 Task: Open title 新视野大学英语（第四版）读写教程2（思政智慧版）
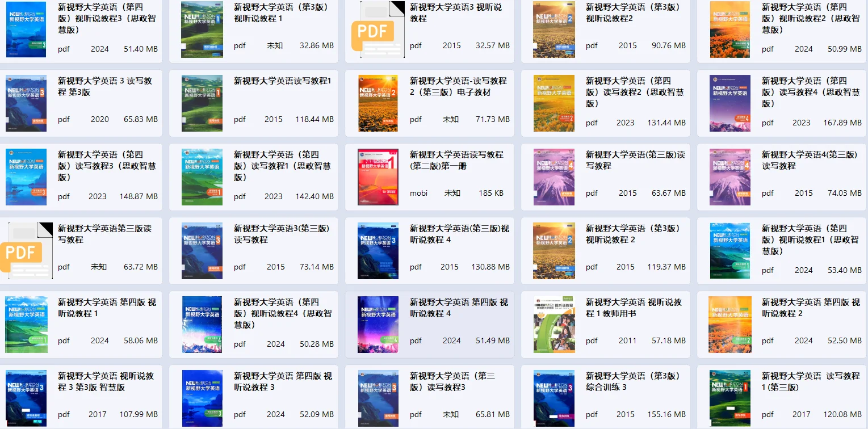tap(635, 92)
